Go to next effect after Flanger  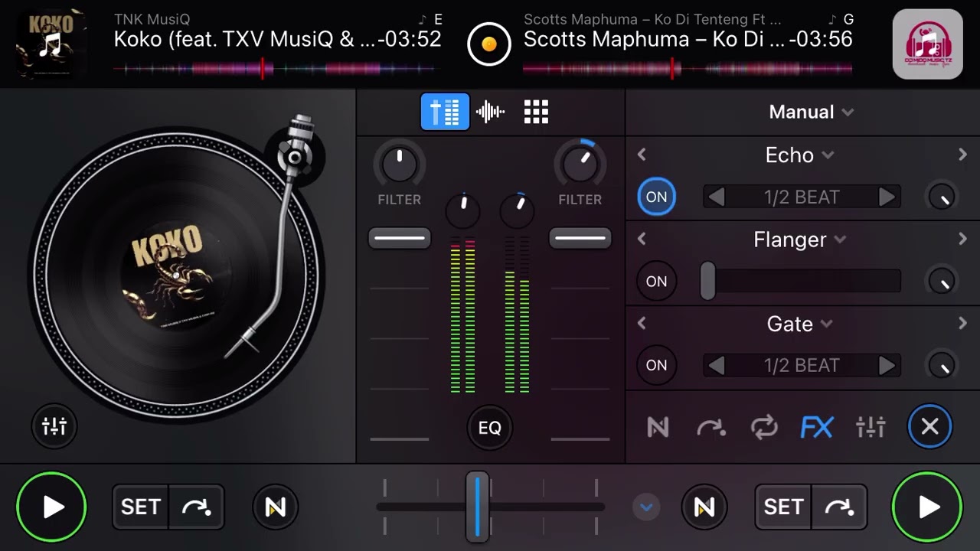pos(962,239)
